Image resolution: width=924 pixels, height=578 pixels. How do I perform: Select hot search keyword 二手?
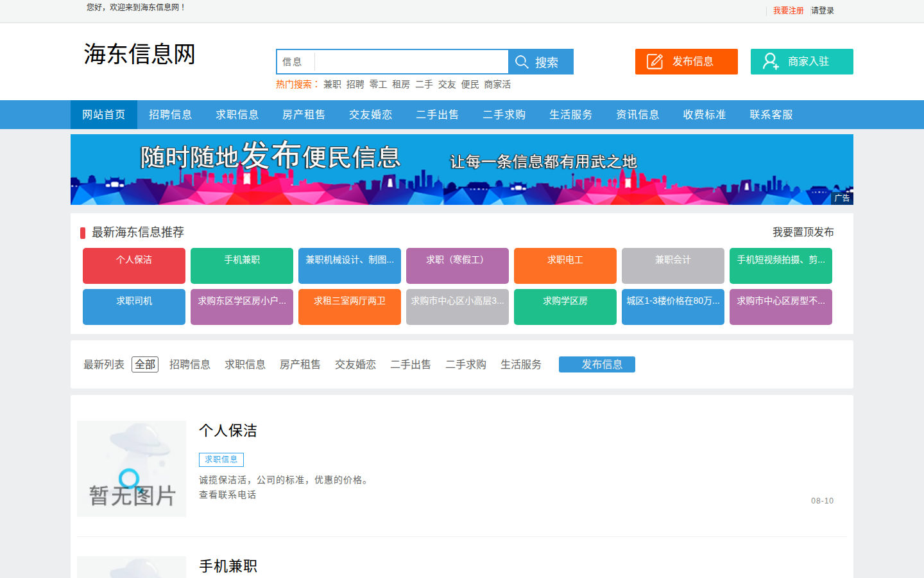424,84
